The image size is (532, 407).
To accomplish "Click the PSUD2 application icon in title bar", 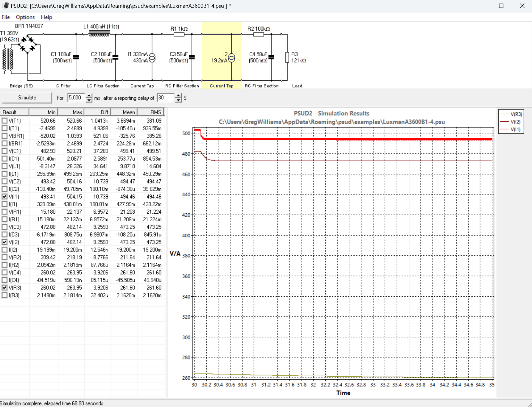I will 5,6.
